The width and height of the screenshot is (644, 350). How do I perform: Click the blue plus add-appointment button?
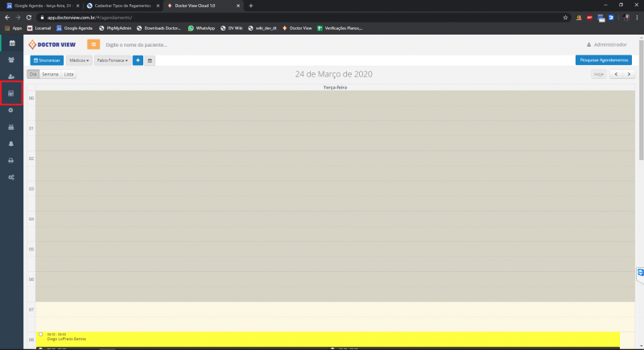click(x=138, y=60)
